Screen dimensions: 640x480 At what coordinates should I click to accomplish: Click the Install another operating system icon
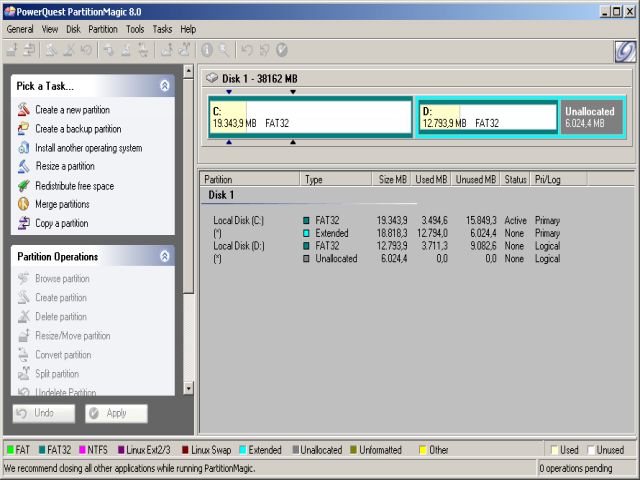coord(24,147)
